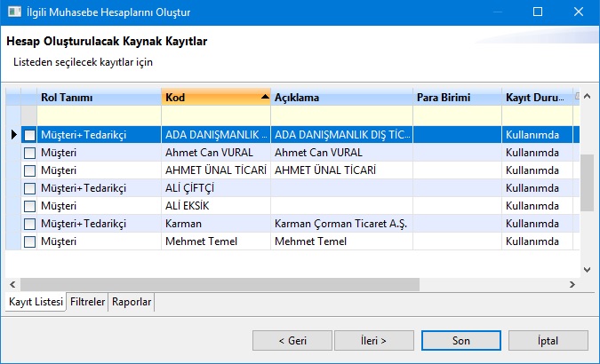Check the Karman row checkbox
Screen dimensions: 600x364
click(x=30, y=224)
